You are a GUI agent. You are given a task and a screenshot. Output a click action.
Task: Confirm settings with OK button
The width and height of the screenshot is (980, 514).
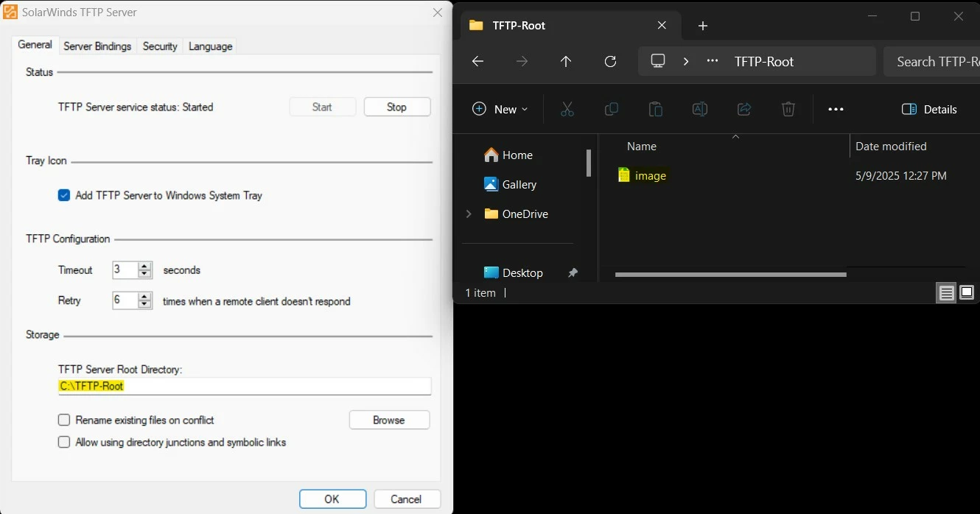pos(332,499)
